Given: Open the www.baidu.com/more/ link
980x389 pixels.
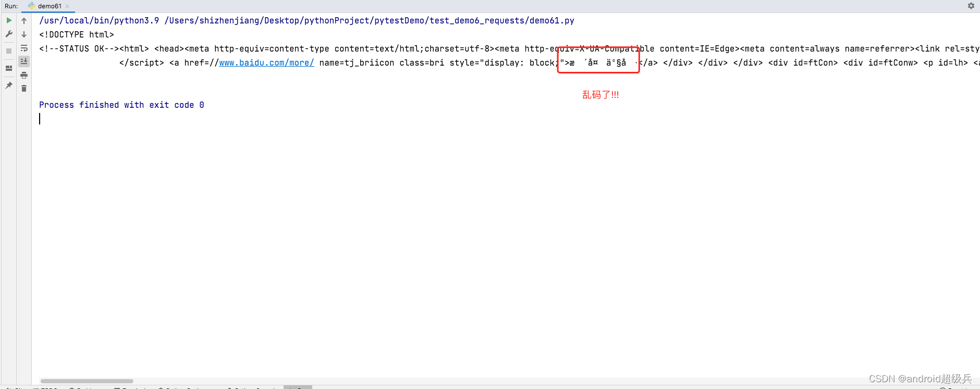Looking at the screenshot, I should click(x=266, y=62).
